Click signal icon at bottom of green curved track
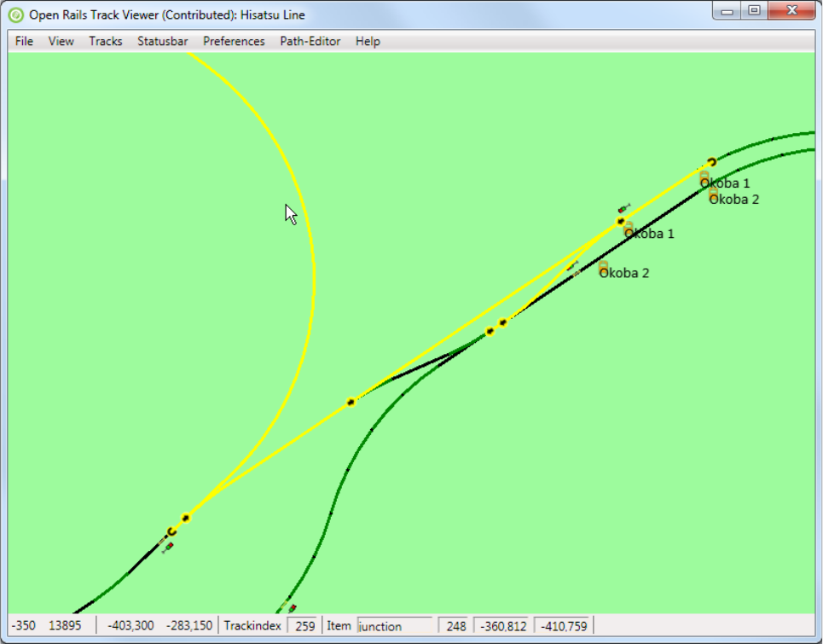The width and height of the screenshot is (823, 644). tap(292, 608)
